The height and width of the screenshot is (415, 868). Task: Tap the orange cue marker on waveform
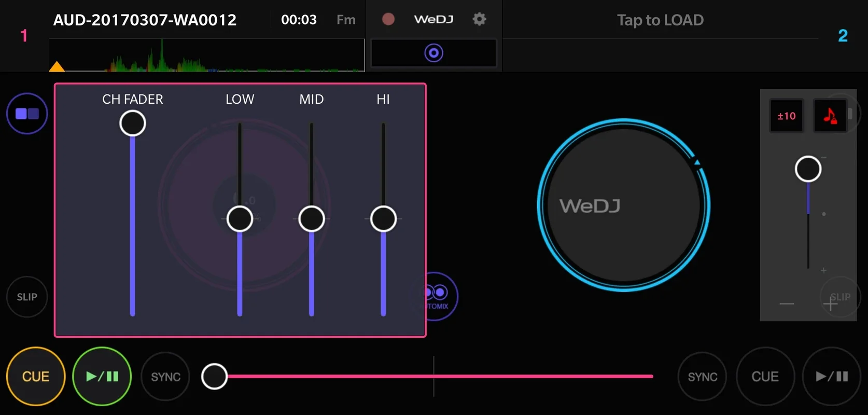point(57,66)
